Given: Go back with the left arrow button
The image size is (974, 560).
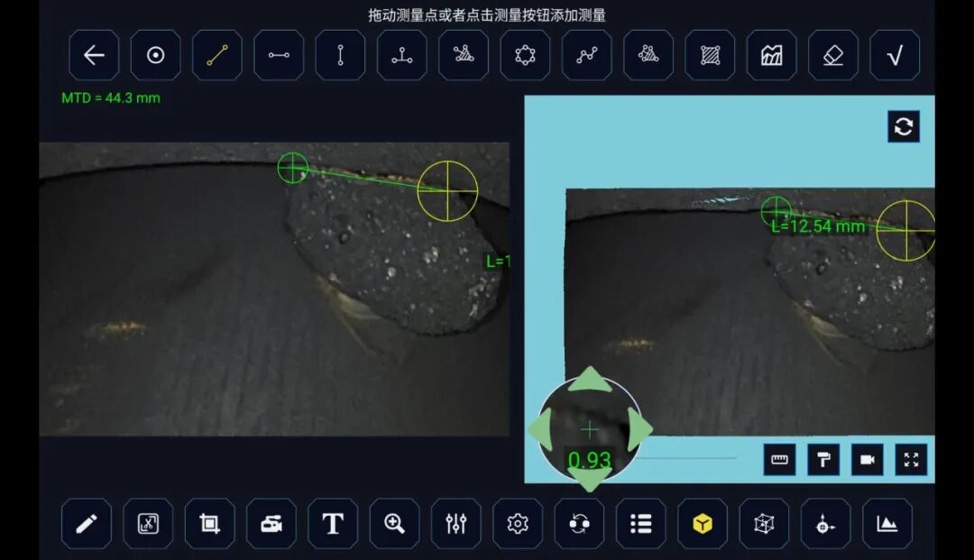Looking at the screenshot, I should [94, 55].
